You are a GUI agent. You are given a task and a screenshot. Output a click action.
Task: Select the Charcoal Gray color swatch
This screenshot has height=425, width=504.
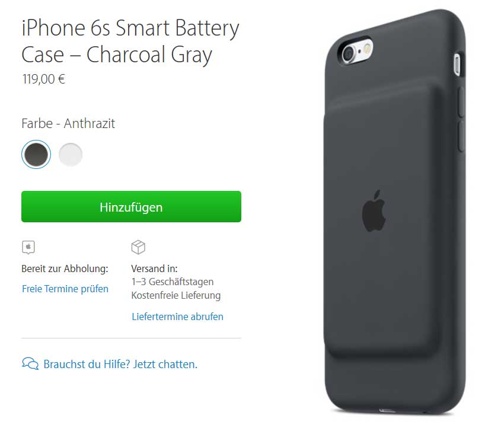click(x=36, y=155)
